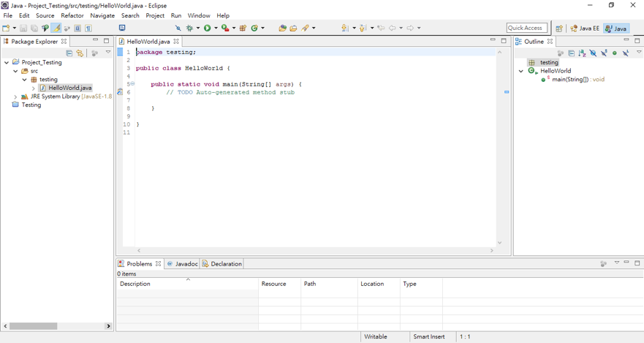Select HelloWorld.java in Package Explorer
The width and height of the screenshot is (644, 343).
click(69, 88)
